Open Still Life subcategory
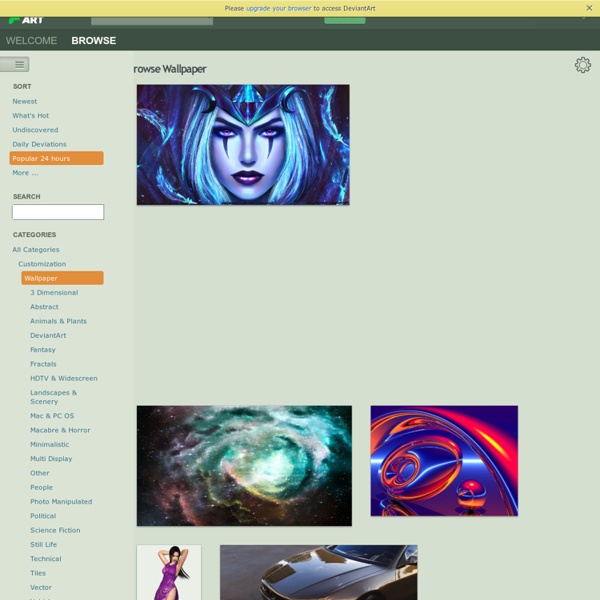Viewport: 600px width, 600px height. [44, 545]
